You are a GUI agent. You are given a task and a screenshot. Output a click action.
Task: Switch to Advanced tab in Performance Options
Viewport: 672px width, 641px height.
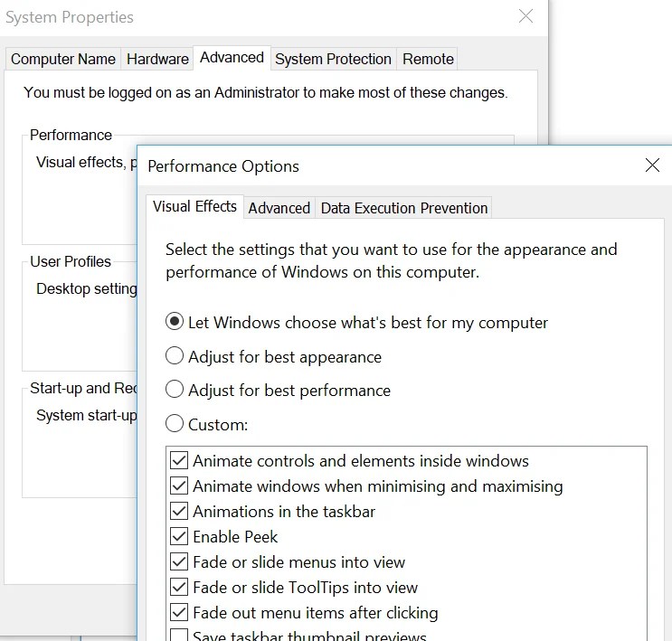(279, 208)
